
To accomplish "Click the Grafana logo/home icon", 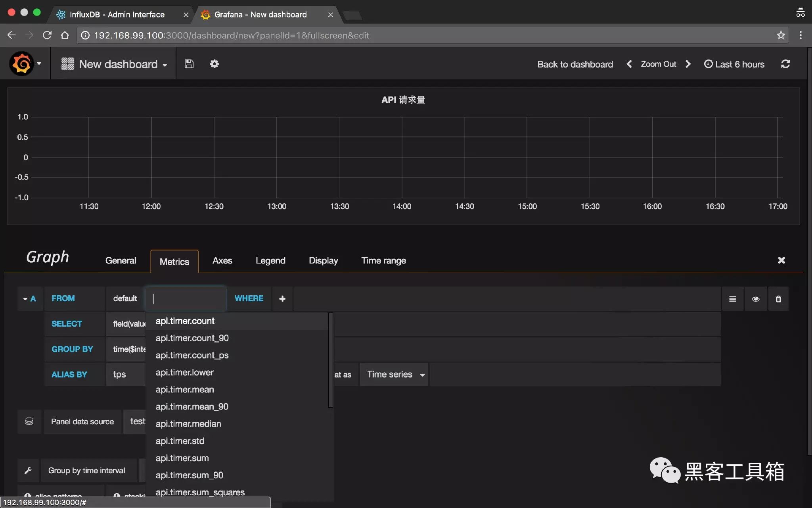I will coord(20,63).
